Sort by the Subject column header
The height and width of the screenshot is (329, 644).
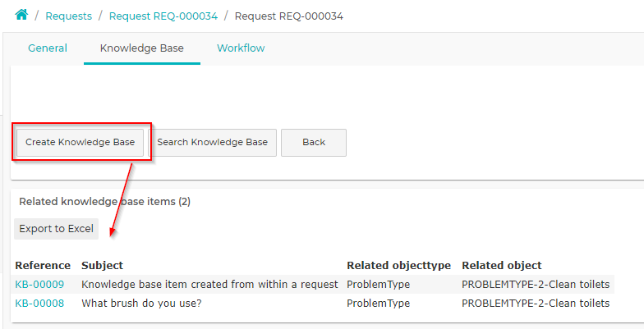tap(102, 266)
